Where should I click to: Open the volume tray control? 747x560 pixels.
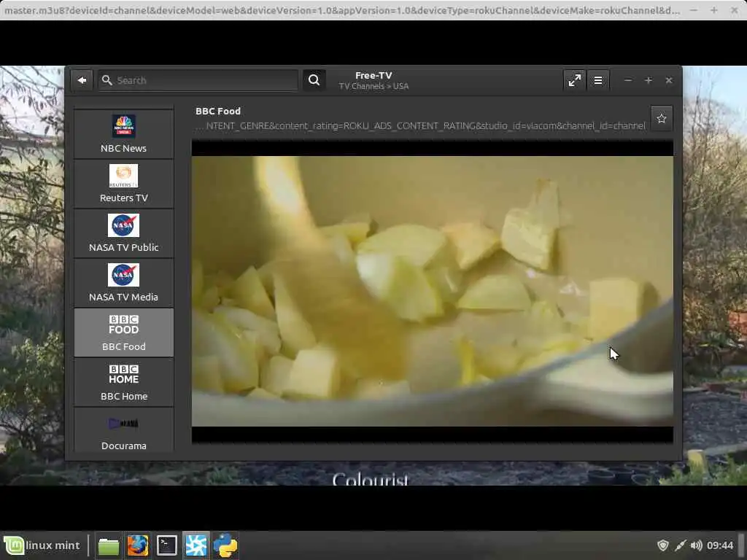697,545
